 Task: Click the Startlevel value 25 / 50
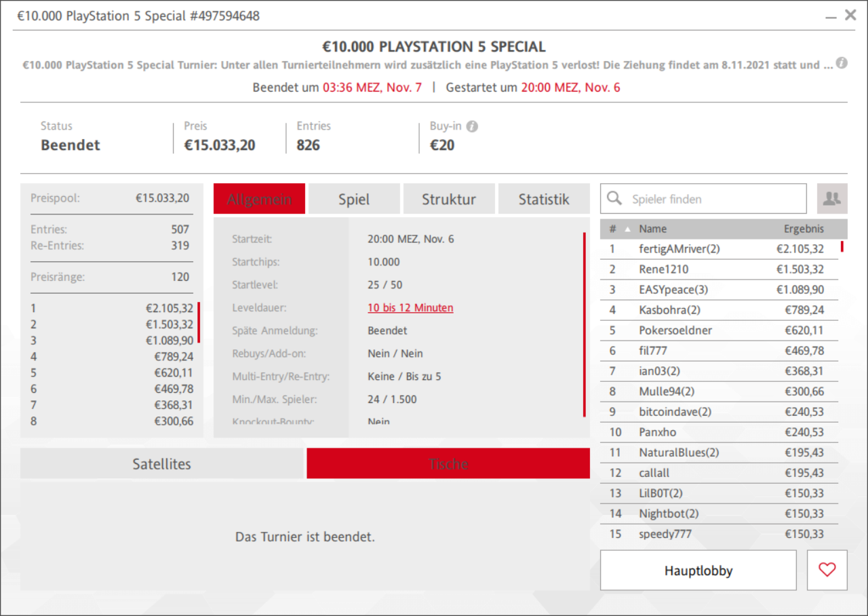pyautogui.click(x=386, y=285)
